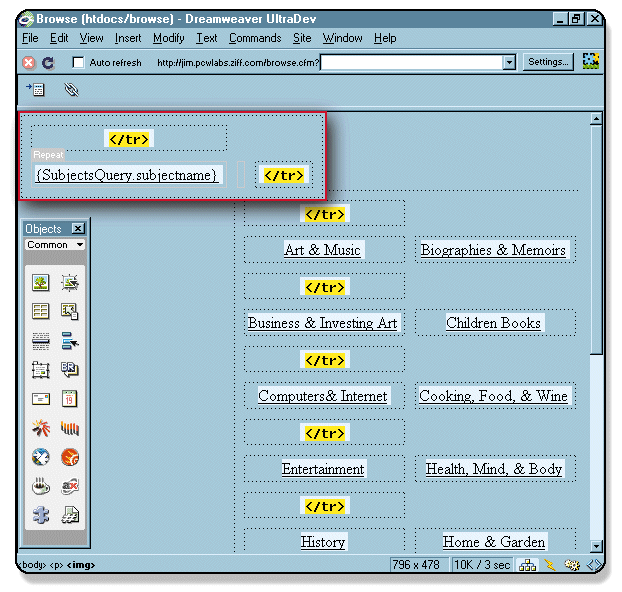Click the list-with-arrow icon in second toolbar

click(36, 89)
